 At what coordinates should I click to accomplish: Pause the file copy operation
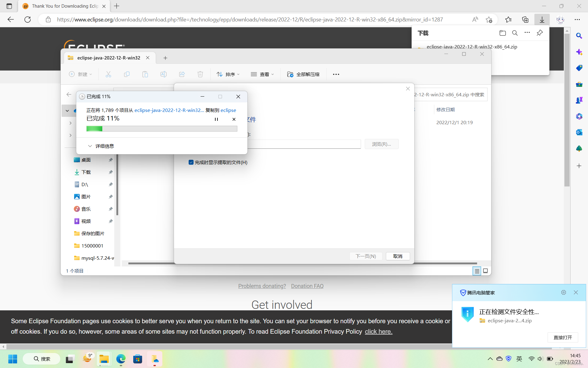[x=216, y=119]
